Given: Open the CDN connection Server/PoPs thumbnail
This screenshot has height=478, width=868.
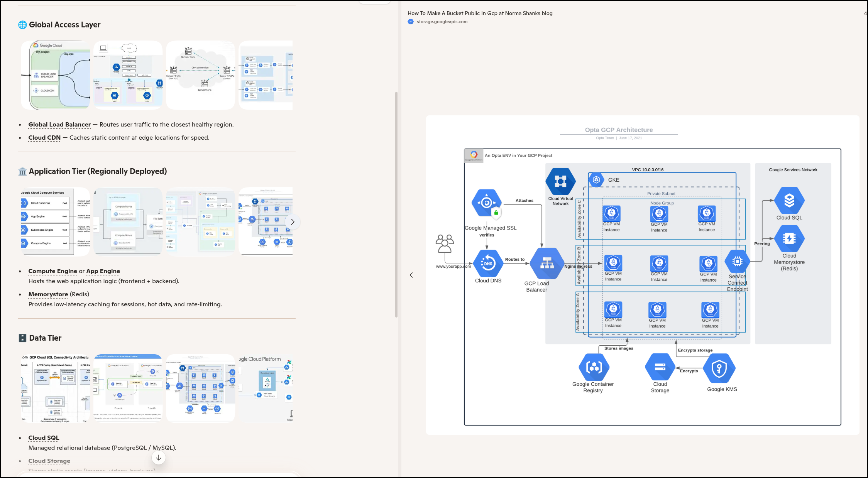Looking at the screenshot, I should pos(200,75).
